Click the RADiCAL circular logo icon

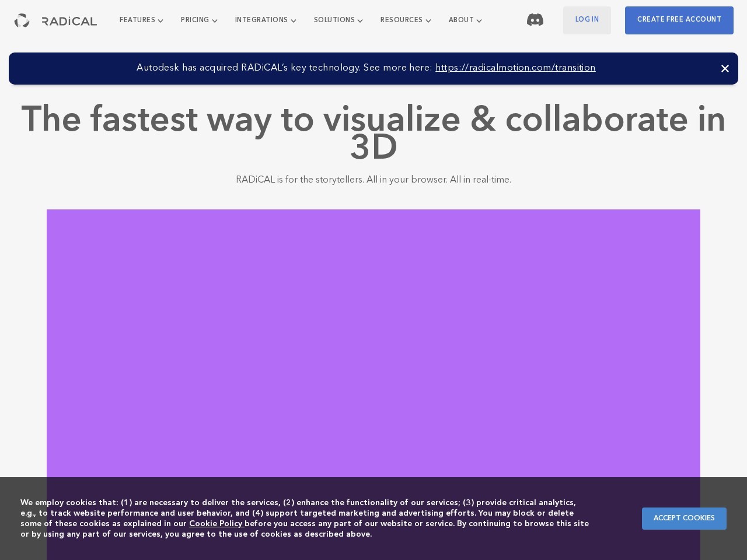pos(22,20)
